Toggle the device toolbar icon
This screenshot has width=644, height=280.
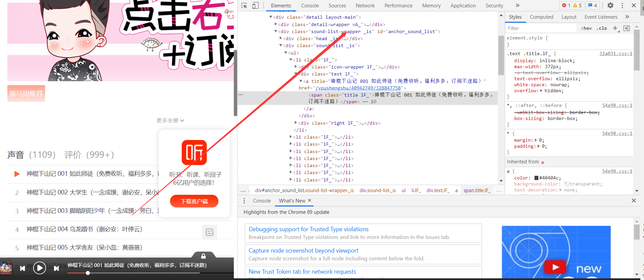(x=256, y=5)
